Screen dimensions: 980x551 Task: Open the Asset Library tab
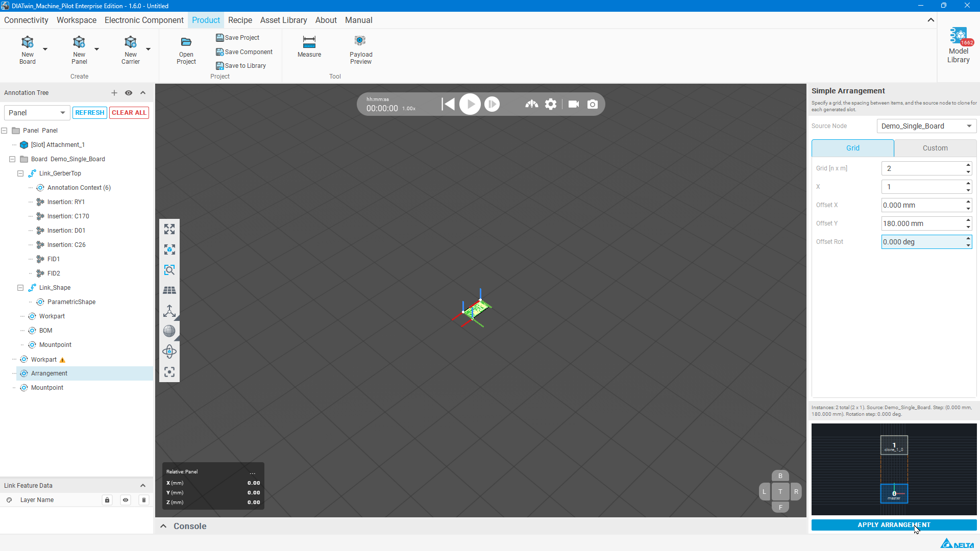pos(283,20)
